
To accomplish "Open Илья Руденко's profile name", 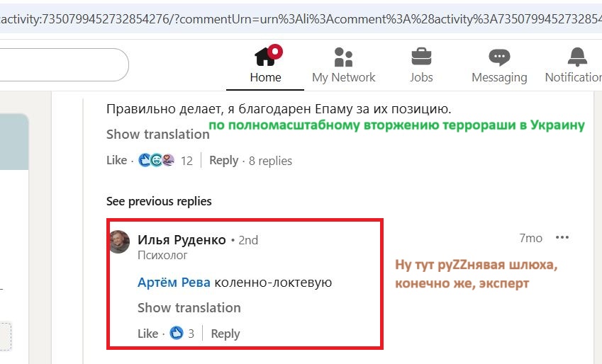I will (x=182, y=240).
